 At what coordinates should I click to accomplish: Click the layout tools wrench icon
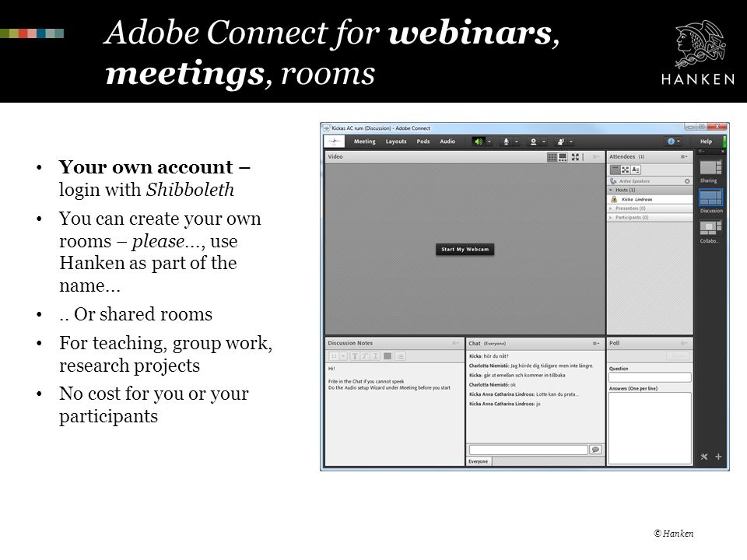(x=704, y=457)
